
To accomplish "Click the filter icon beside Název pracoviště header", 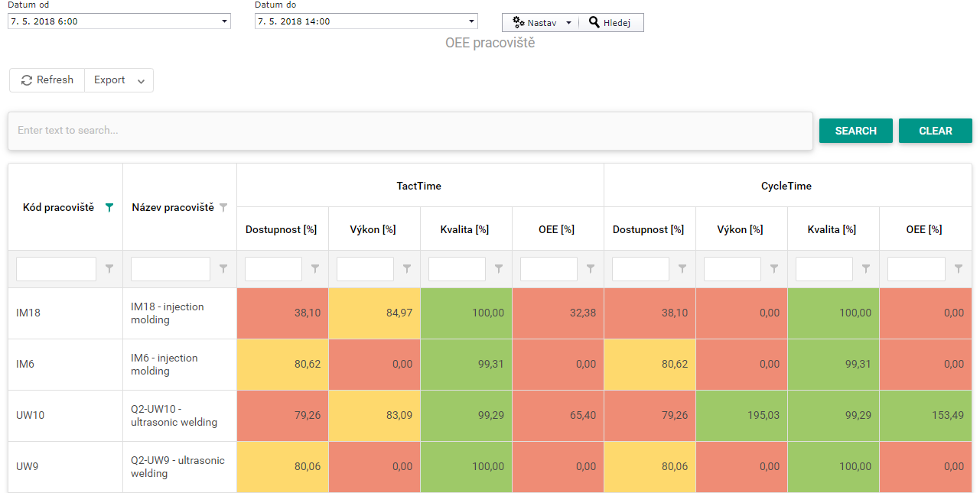I will point(223,207).
